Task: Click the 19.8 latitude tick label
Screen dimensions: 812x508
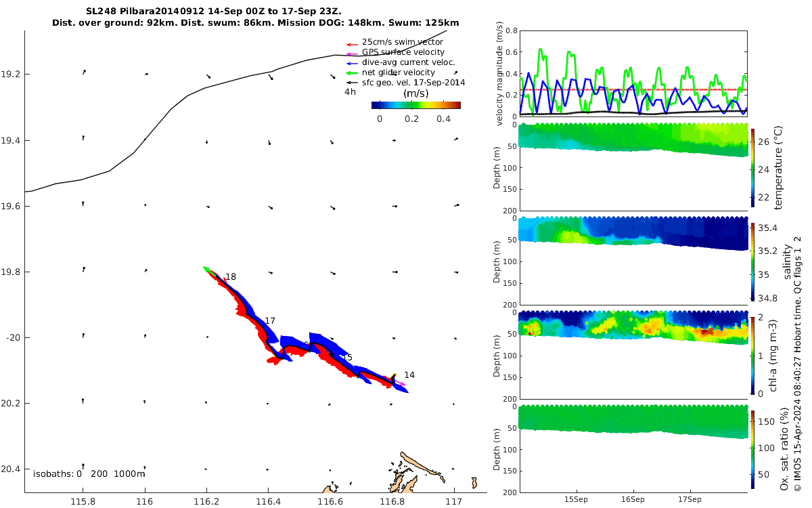Action: (9, 272)
